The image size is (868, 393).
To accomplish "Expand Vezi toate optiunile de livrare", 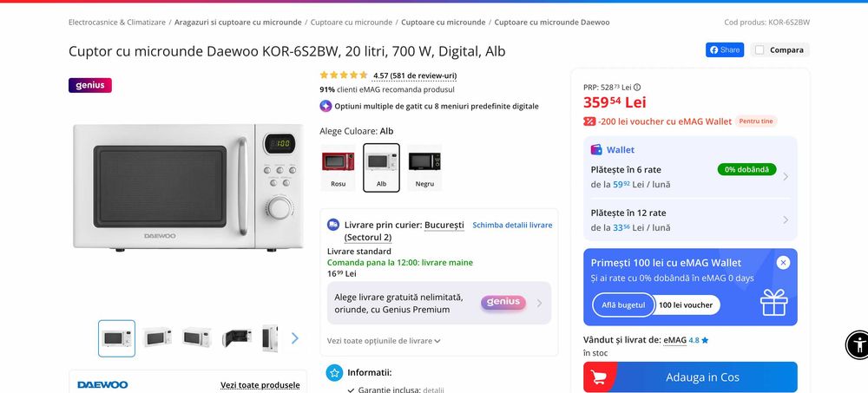I will [x=384, y=341].
